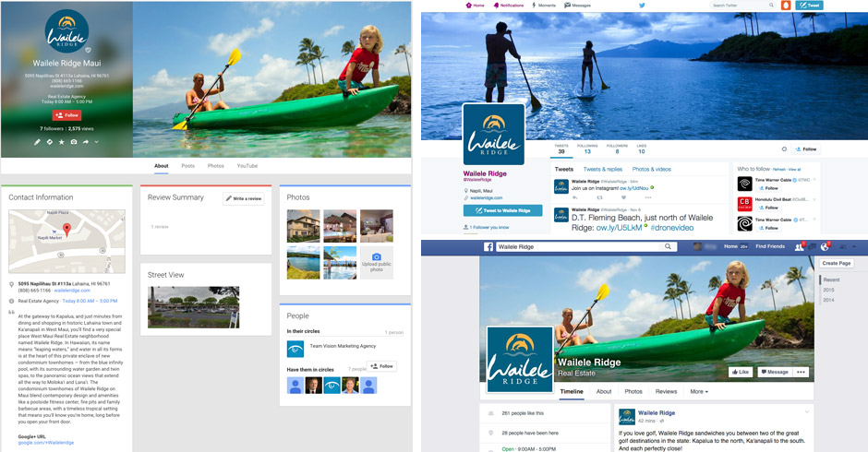Click the pencil edit icon on Google+ profile

[37, 142]
